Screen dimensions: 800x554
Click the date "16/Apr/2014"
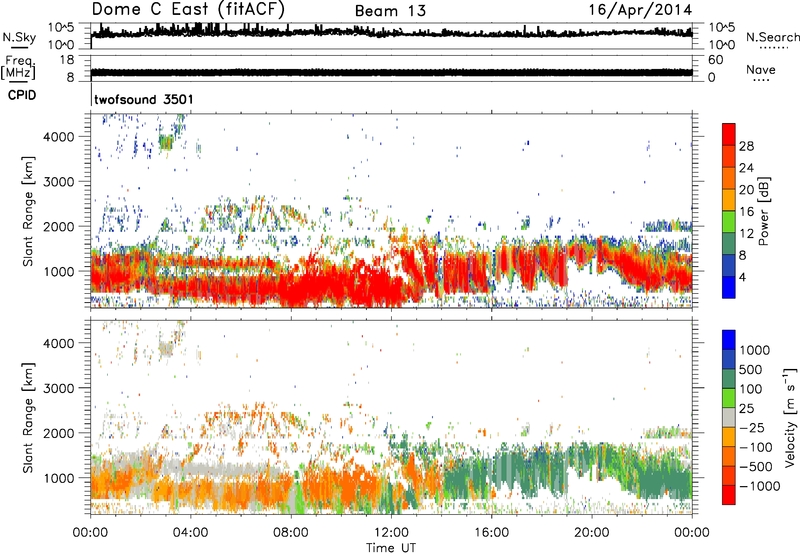640,10
